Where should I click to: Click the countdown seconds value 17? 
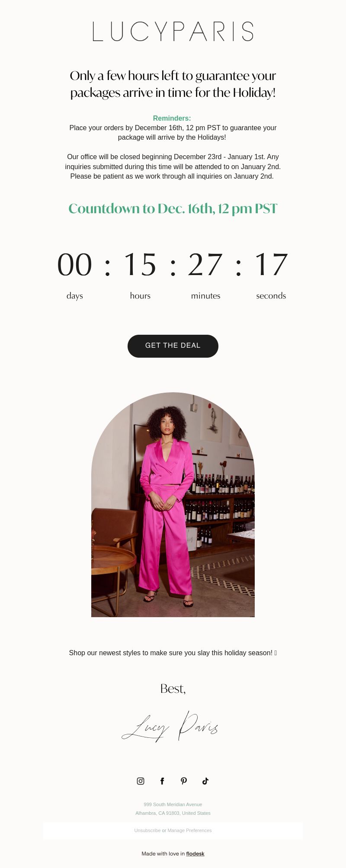click(x=271, y=264)
